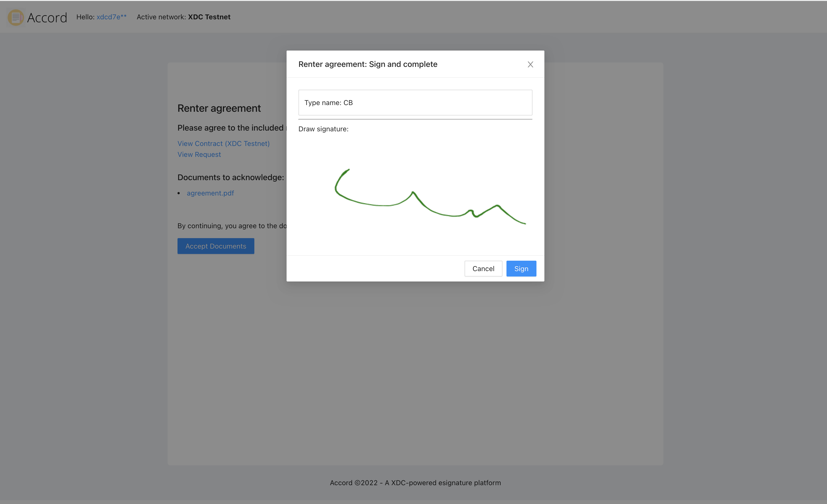Viewport: 827px width, 504px height.
Task: Close the Sign and complete dialog
Action: tap(530, 64)
